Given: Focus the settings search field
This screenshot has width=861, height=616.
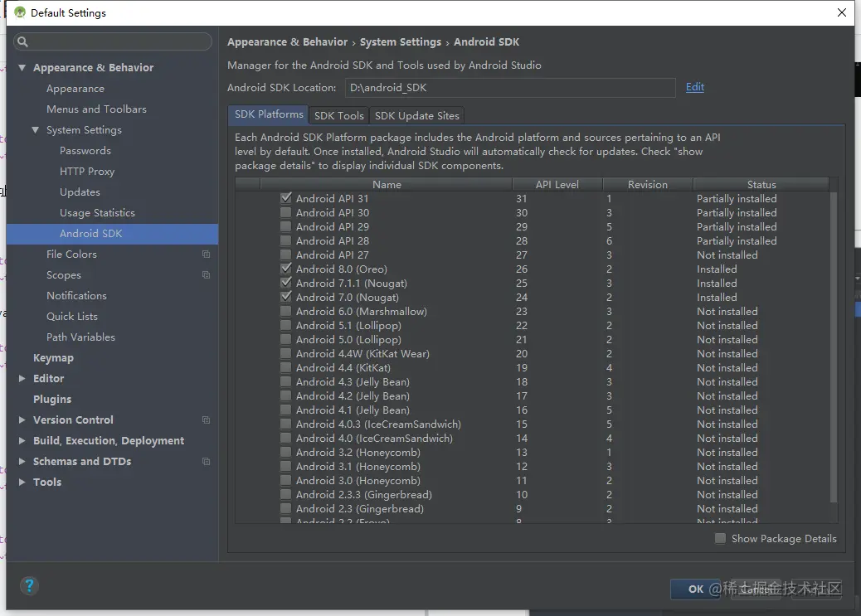Looking at the screenshot, I should (113, 41).
